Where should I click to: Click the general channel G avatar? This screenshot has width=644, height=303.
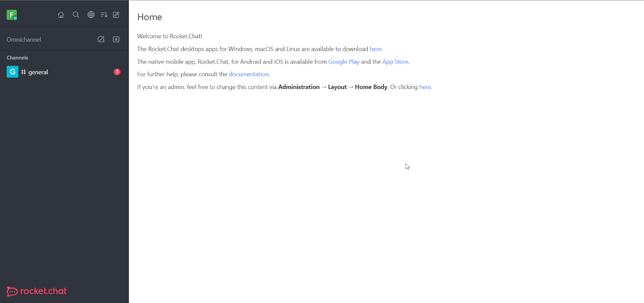pyautogui.click(x=12, y=72)
